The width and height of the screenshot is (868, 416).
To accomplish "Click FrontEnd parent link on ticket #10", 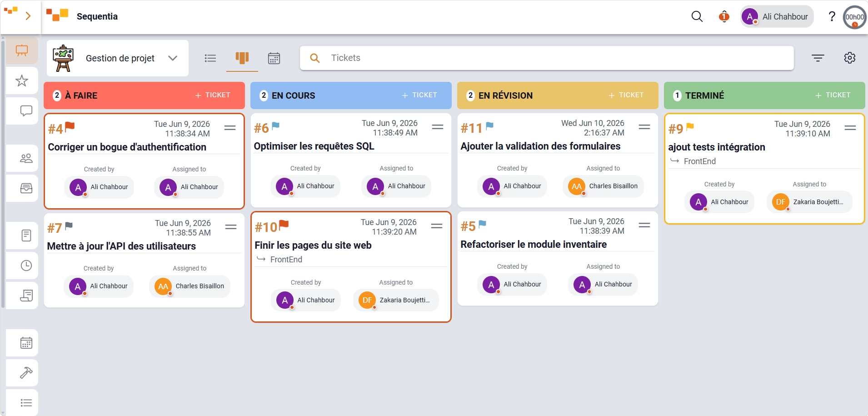I will click(286, 260).
